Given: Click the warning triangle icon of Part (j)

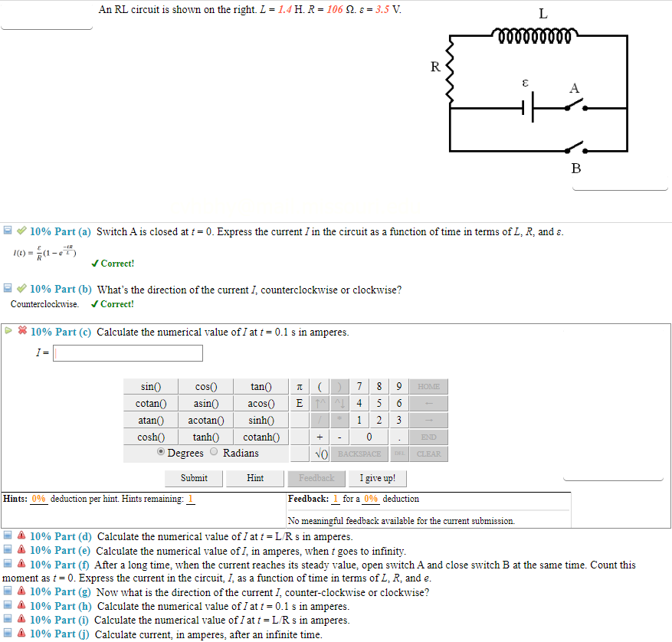Looking at the screenshot, I should 21,633.
